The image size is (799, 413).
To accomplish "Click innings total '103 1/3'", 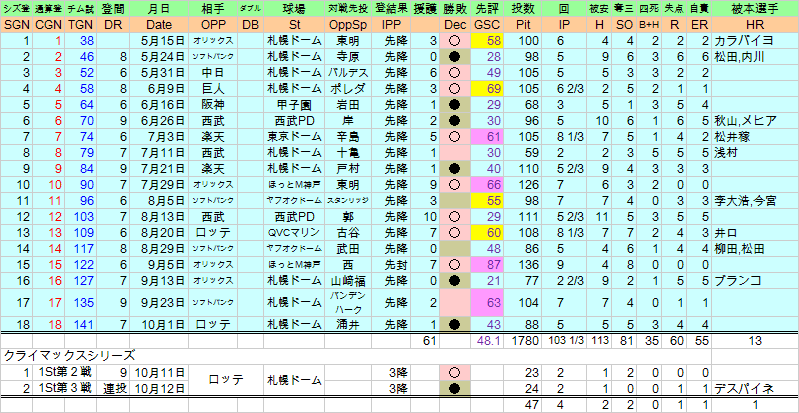I will (x=564, y=341).
